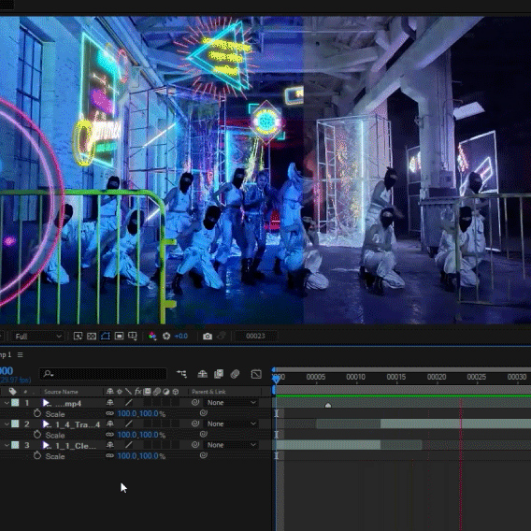
Task: Toggle Quality switch on layer 2
Action: (x=129, y=424)
